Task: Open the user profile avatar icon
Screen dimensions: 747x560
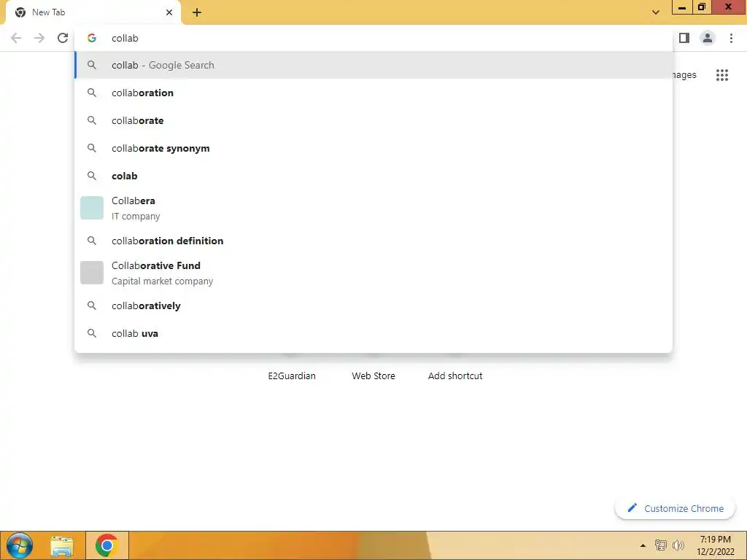Action: click(x=708, y=38)
